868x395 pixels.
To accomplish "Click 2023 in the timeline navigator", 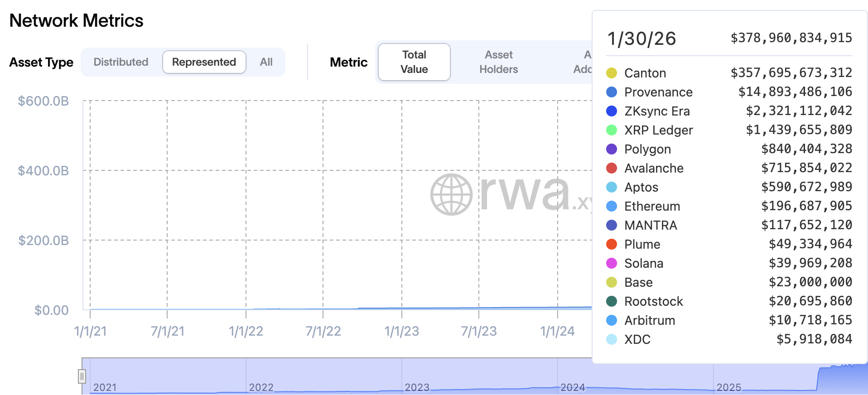I will pos(417,387).
